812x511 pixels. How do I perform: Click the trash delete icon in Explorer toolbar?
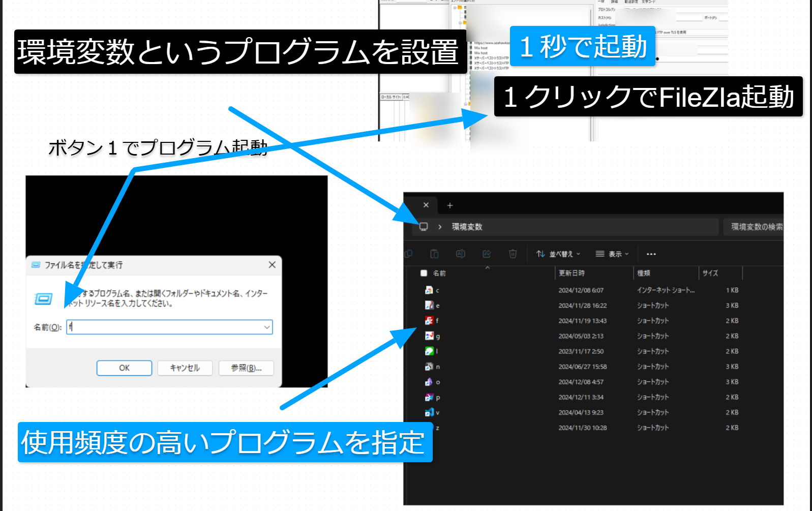click(x=513, y=254)
